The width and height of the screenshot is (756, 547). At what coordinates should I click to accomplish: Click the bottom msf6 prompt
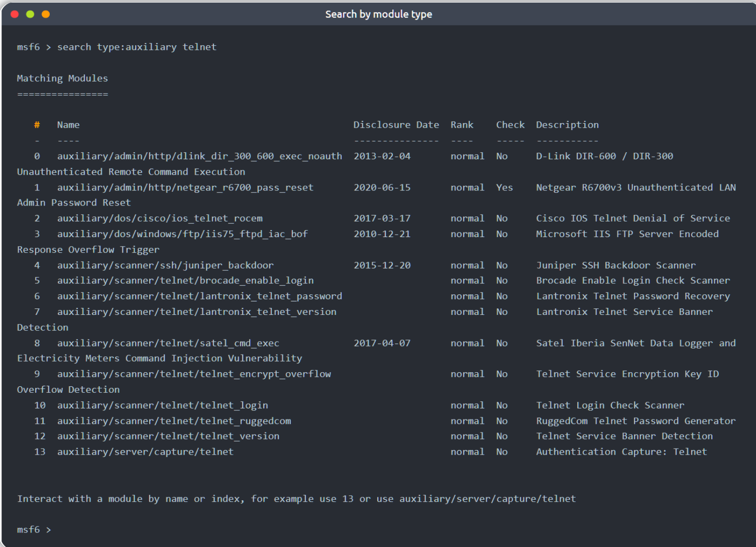tap(34, 530)
